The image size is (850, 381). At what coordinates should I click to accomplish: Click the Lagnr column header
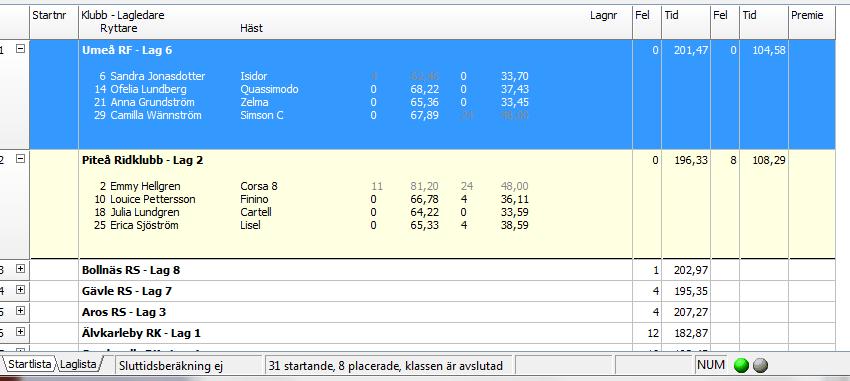[x=603, y=15]
